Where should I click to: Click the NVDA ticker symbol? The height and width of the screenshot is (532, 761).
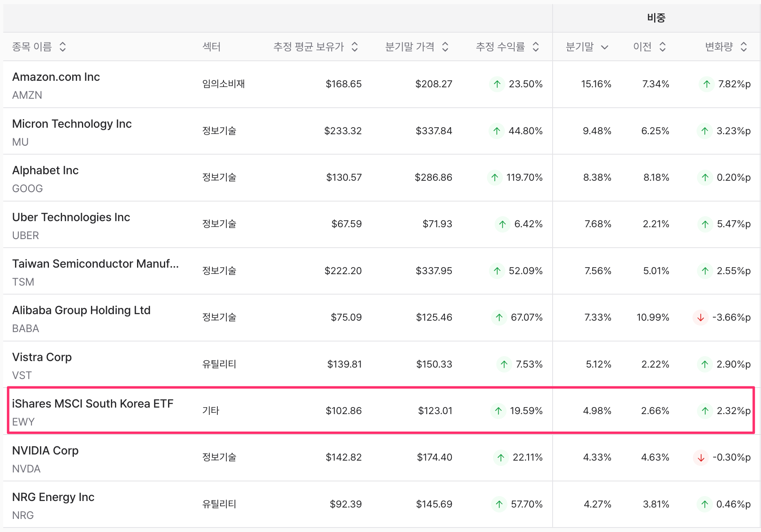pyautogui.click(x=26, y=469)
